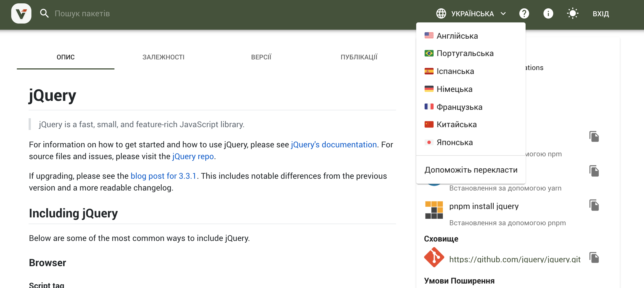This screenshot has width=644, height=288.
Task: Click the Germany flag icon
Action: click(x=429, y=89)
